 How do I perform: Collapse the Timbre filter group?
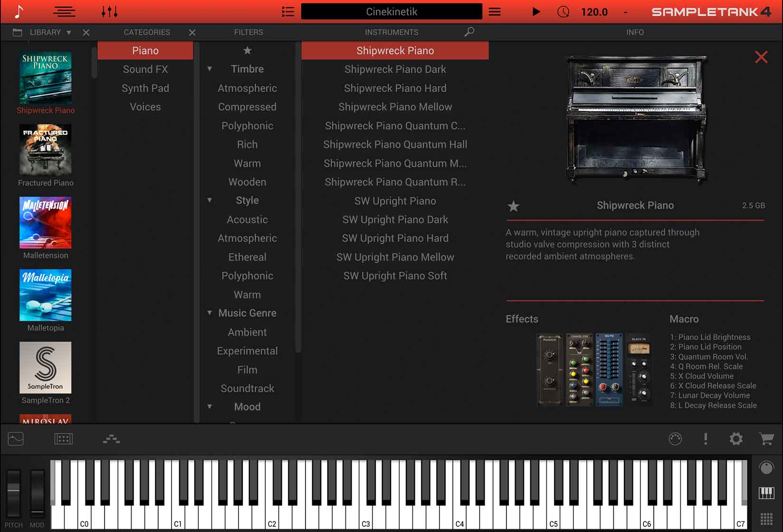click(210, 69)
